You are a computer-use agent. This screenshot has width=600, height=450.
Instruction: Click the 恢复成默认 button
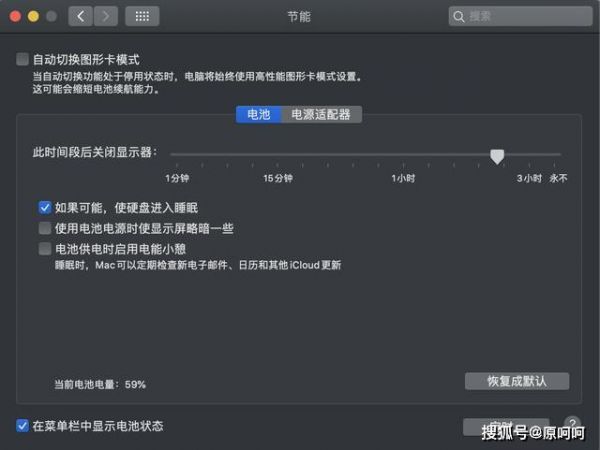(517, 381)
